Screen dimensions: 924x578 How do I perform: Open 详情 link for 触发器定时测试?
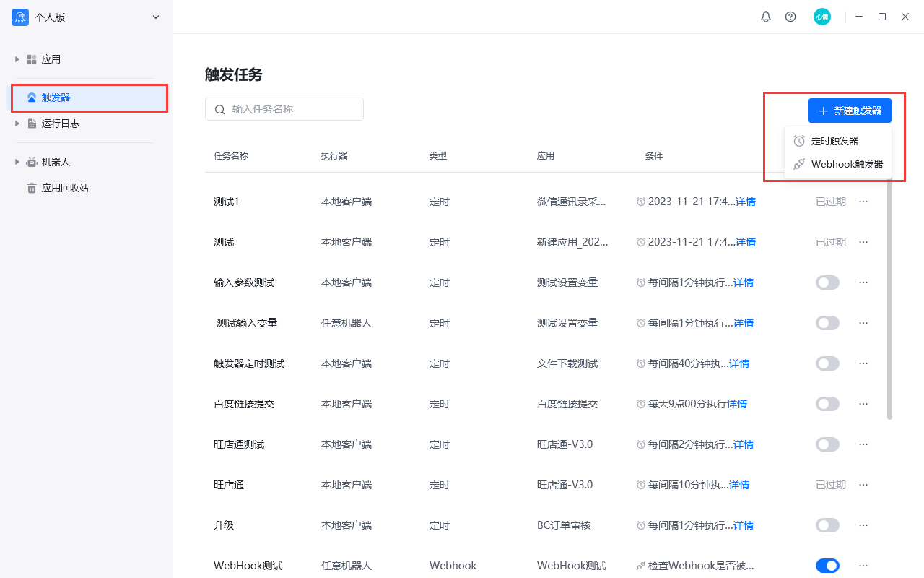pos(739,363)
